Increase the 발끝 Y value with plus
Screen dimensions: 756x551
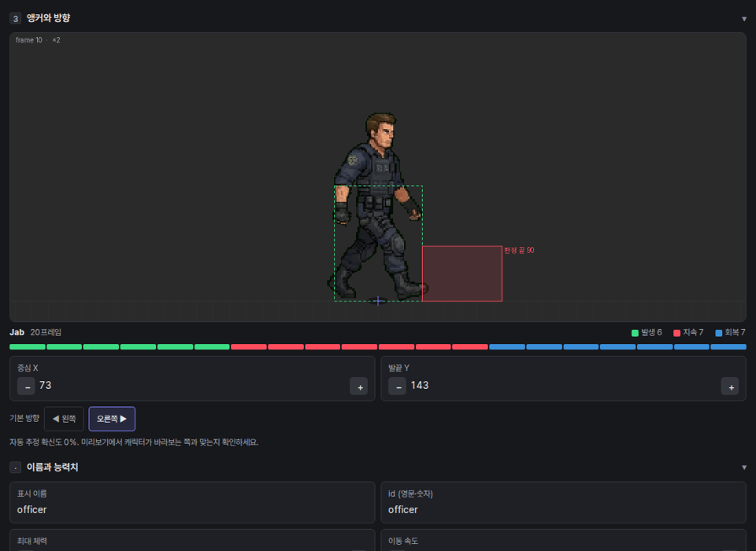[x=730, y=386]
